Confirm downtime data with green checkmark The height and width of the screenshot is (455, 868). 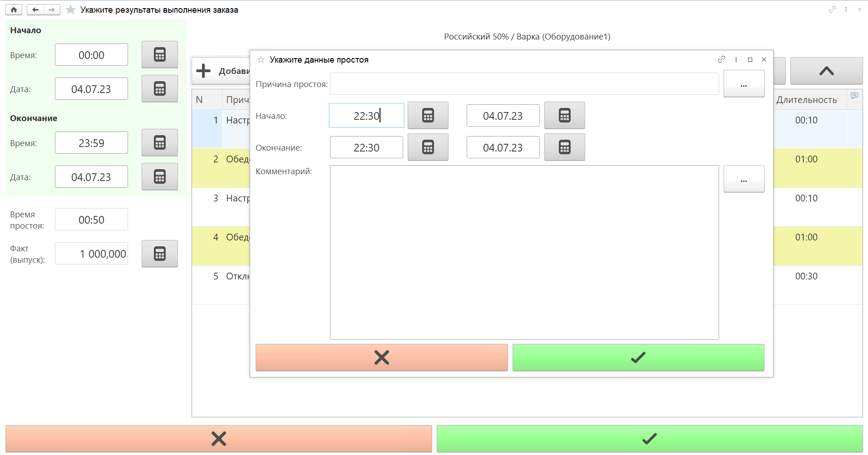coord(638,357)
